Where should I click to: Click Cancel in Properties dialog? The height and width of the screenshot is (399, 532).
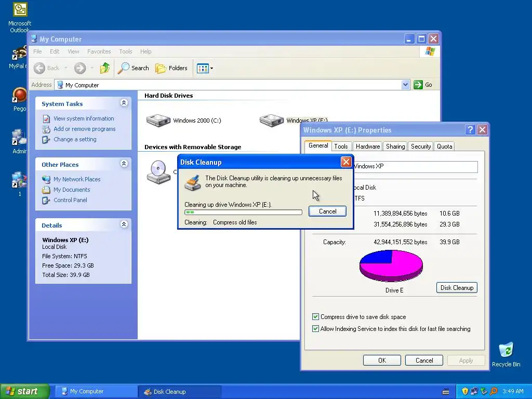click(x=424, y=361)
